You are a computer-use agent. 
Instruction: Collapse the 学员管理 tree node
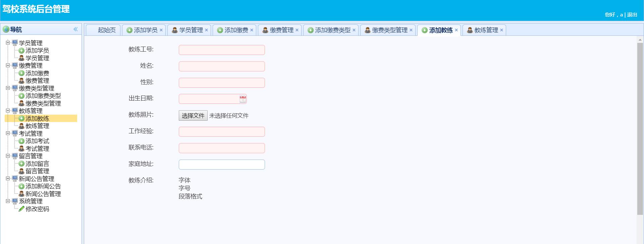(8, 43)
